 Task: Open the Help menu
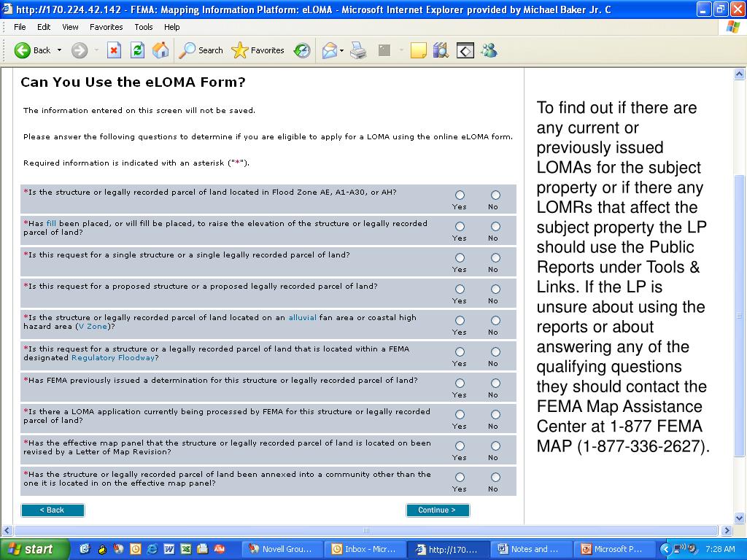[x=171, y=27]
